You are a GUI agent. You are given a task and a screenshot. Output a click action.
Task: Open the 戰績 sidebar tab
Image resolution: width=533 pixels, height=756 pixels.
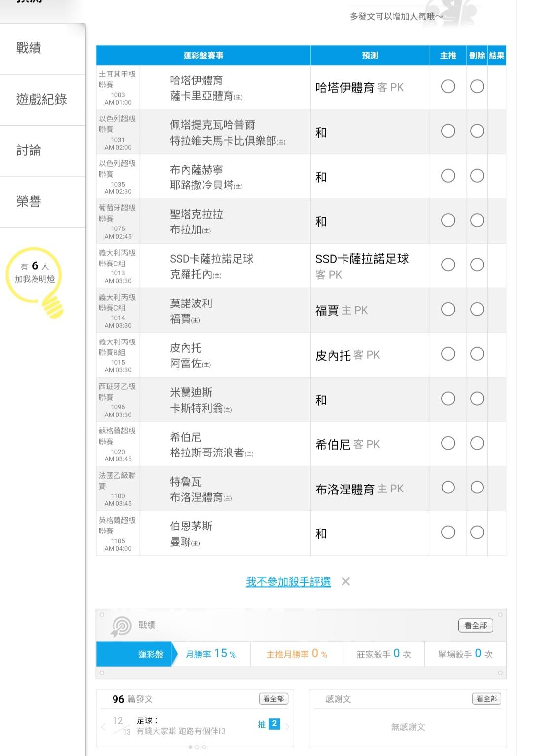(29, 48)
